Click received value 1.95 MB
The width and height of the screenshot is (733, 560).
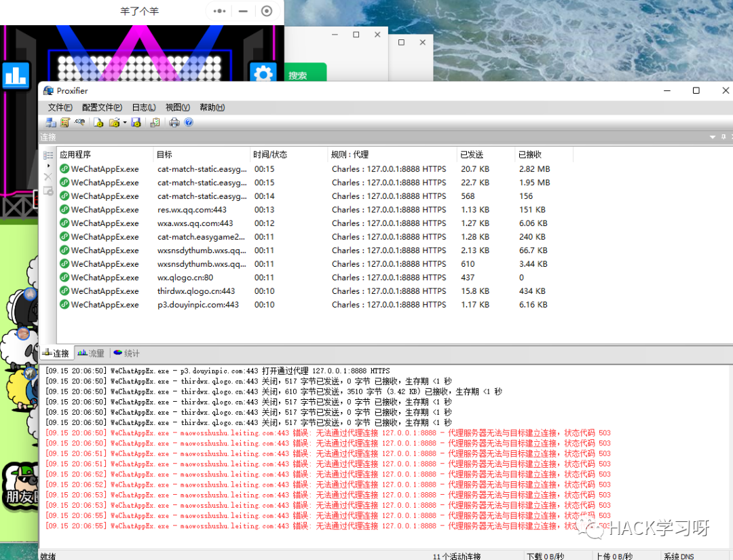534,183
